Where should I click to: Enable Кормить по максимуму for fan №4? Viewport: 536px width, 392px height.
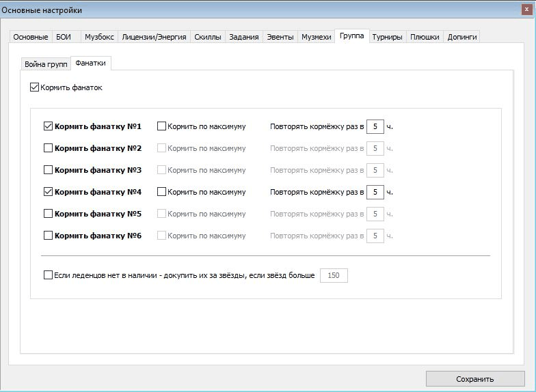pos(161,192)
